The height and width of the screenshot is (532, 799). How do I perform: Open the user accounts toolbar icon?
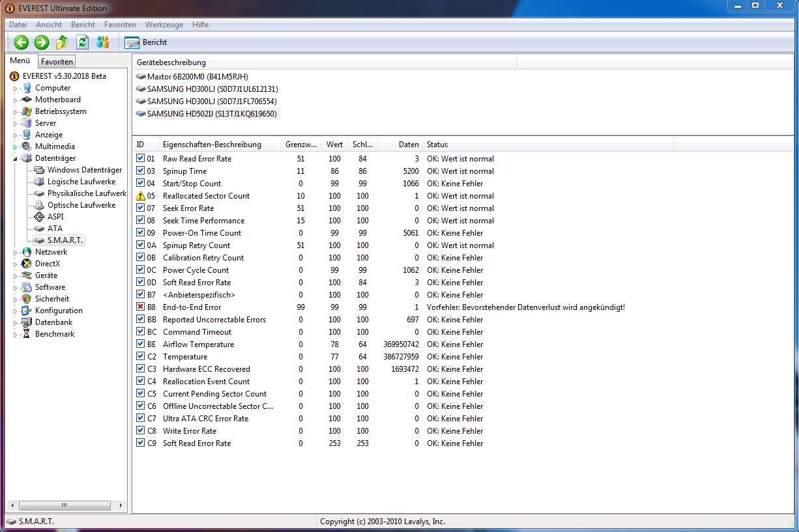[102, 42]
